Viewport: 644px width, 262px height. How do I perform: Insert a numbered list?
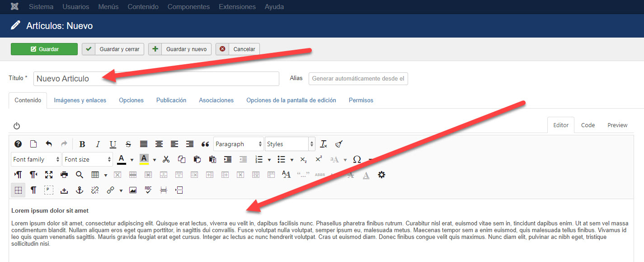[259, 159]
